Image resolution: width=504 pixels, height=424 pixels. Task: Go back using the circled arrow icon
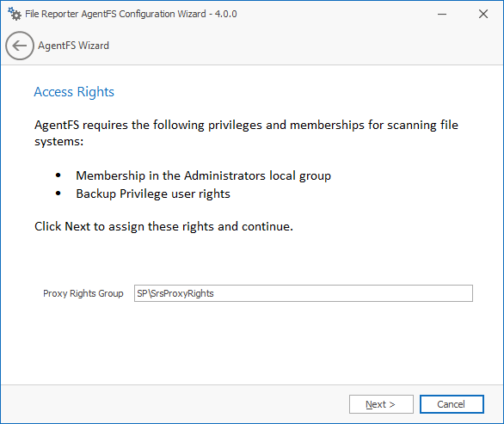(20, 46)
